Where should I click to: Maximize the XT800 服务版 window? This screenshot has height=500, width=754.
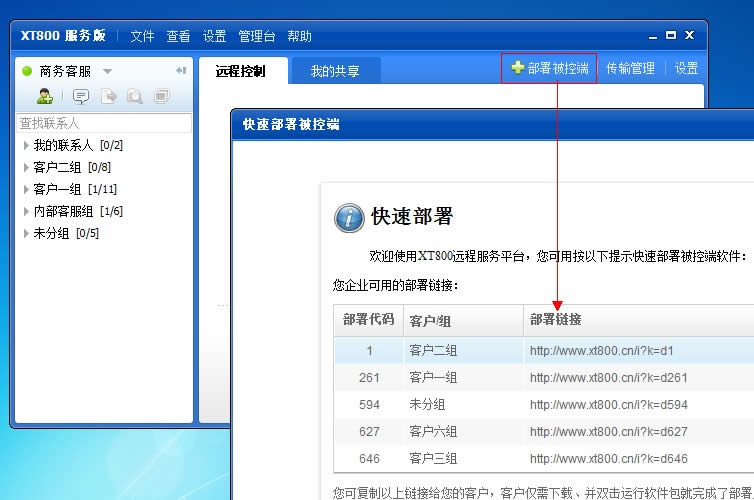[x=671, y=35]
